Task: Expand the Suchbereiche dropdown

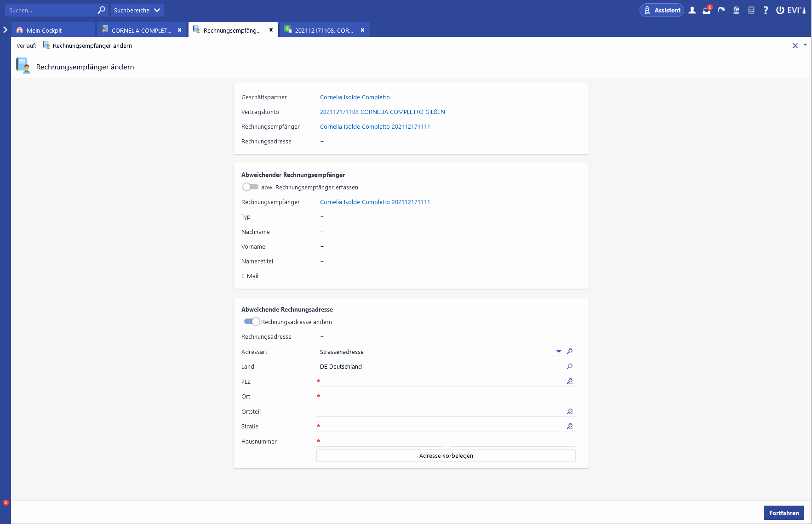Action: (x=137, y=10)
